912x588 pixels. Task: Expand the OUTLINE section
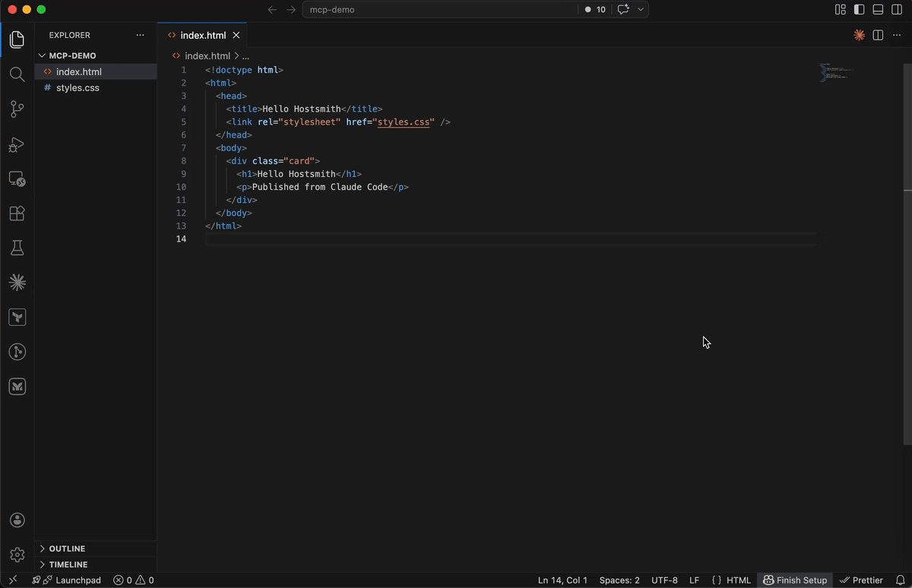96,548
